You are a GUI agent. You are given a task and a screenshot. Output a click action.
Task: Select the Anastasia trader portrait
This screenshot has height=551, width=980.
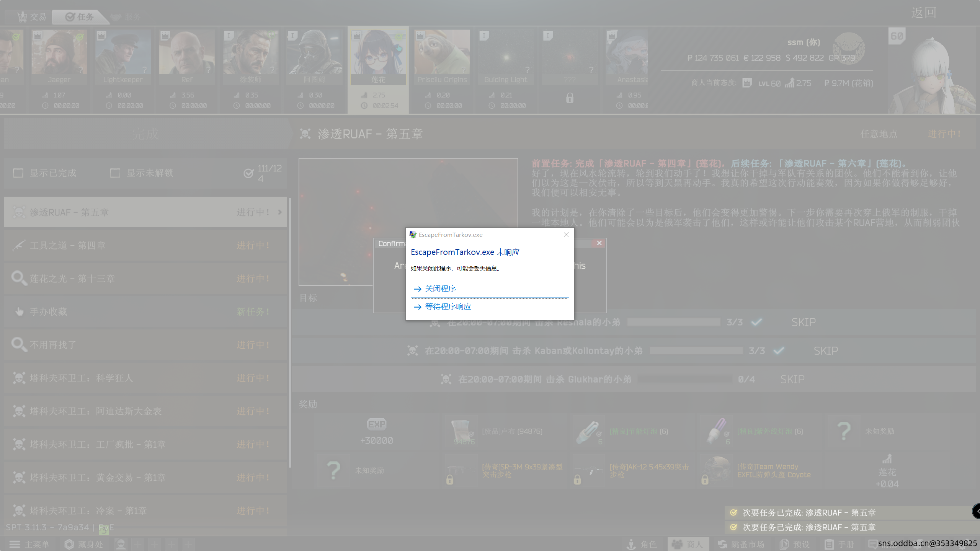(x=627, y=52)
